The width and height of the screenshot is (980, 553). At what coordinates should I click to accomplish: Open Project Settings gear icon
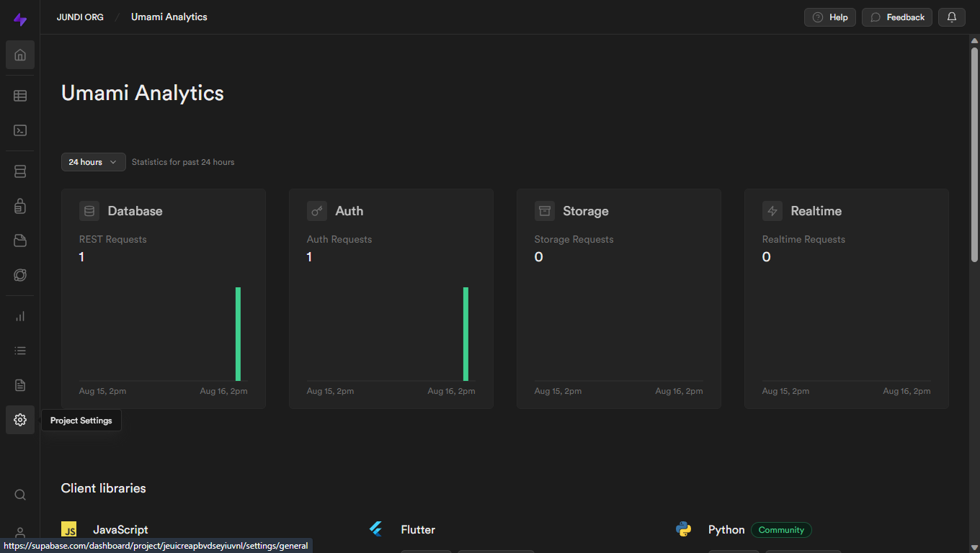[x=20, y=420]
